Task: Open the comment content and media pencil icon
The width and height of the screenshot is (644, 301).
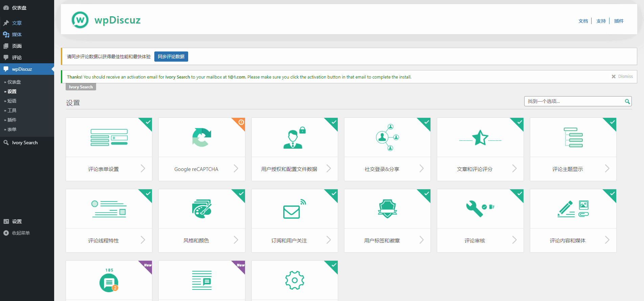Action: click(x=573, y=209)
